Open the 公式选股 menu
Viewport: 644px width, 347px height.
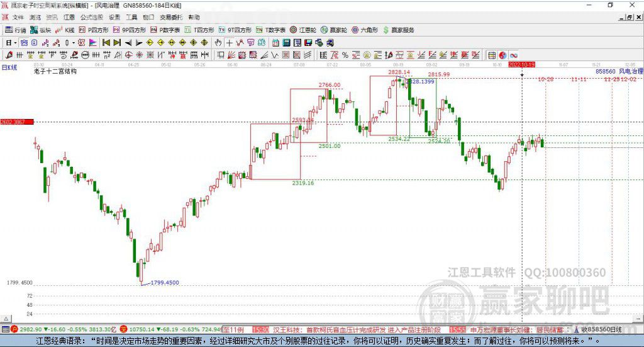(92, 17)
